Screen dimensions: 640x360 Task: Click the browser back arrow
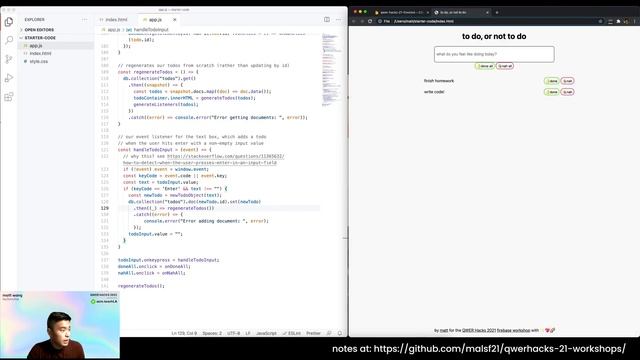point(354,21)
